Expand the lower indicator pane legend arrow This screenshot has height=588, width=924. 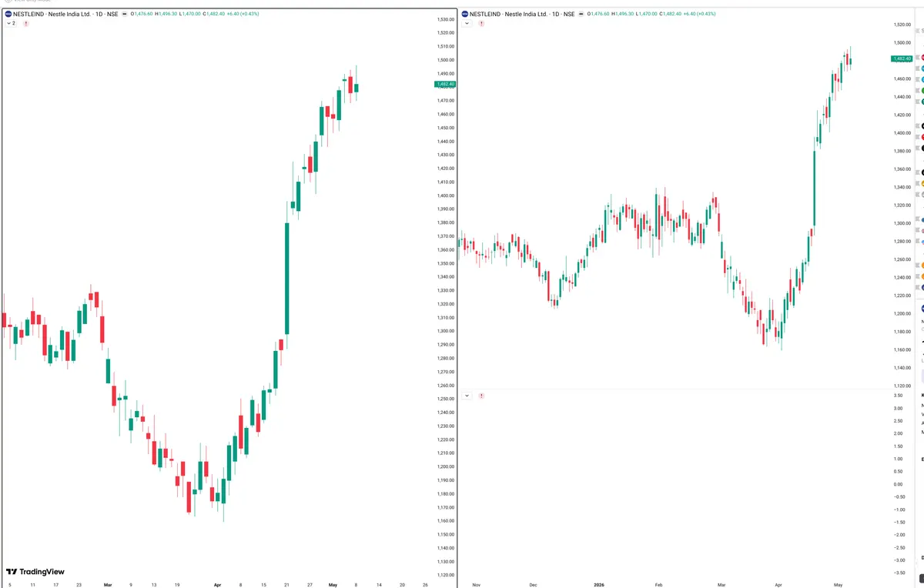tap(467, 396)
